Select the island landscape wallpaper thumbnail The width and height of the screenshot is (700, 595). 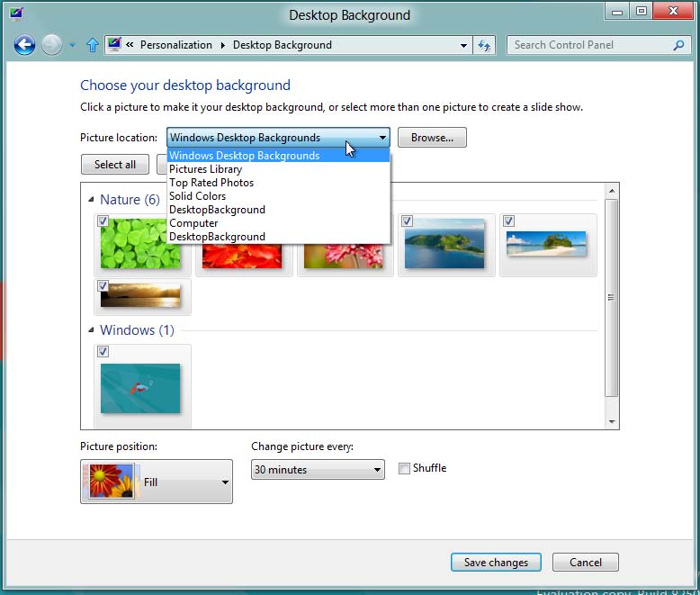click(x=444, y=247)
